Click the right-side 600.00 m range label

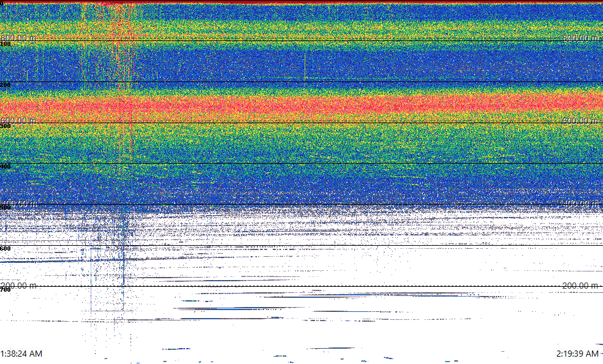(x=580, y=121)
